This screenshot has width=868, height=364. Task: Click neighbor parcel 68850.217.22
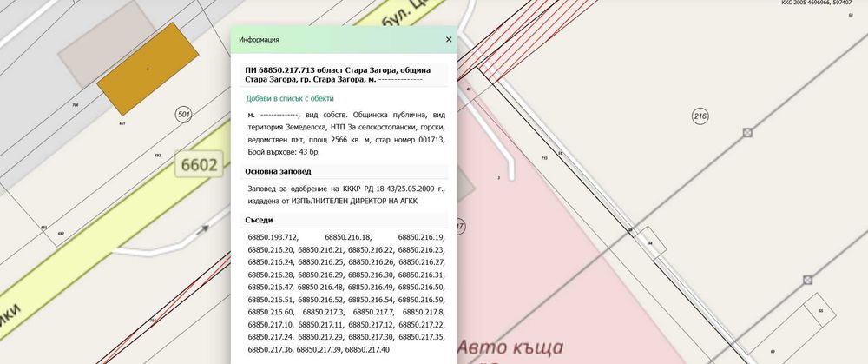click(422, 325)
